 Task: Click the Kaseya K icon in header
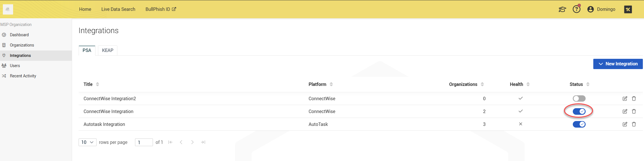click(628, 9)
